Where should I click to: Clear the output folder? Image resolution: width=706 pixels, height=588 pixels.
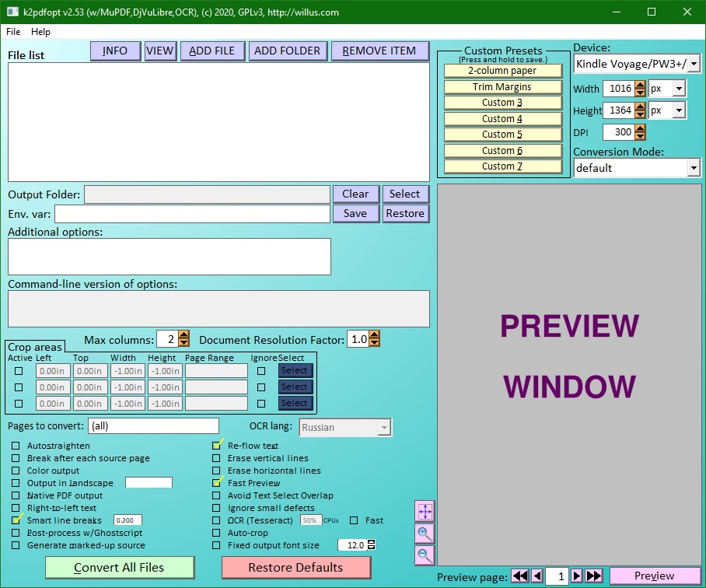pyautogui.click(x=355, y=194)
